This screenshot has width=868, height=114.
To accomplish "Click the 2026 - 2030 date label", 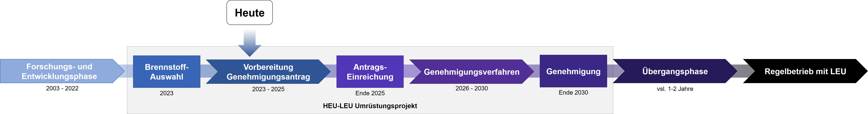I will (x=472, y=88).
